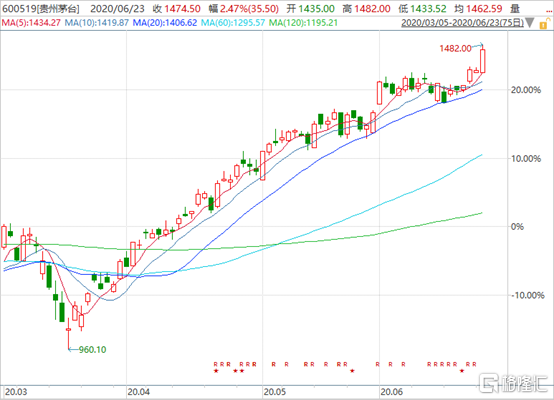Select the MA(20):1406.62 indicator label
554x400 pixels.
tap(165, 23)
